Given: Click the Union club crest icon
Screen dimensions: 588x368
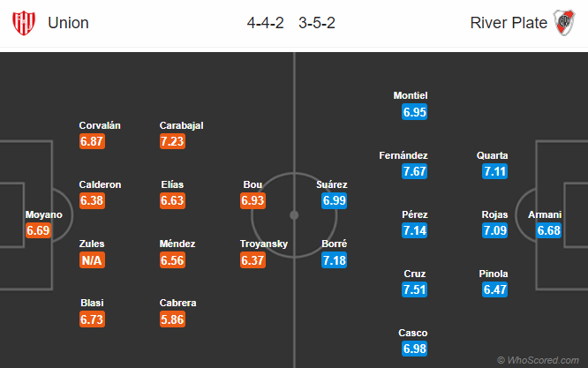Looking at the screenshot, I should coord(24,23).
